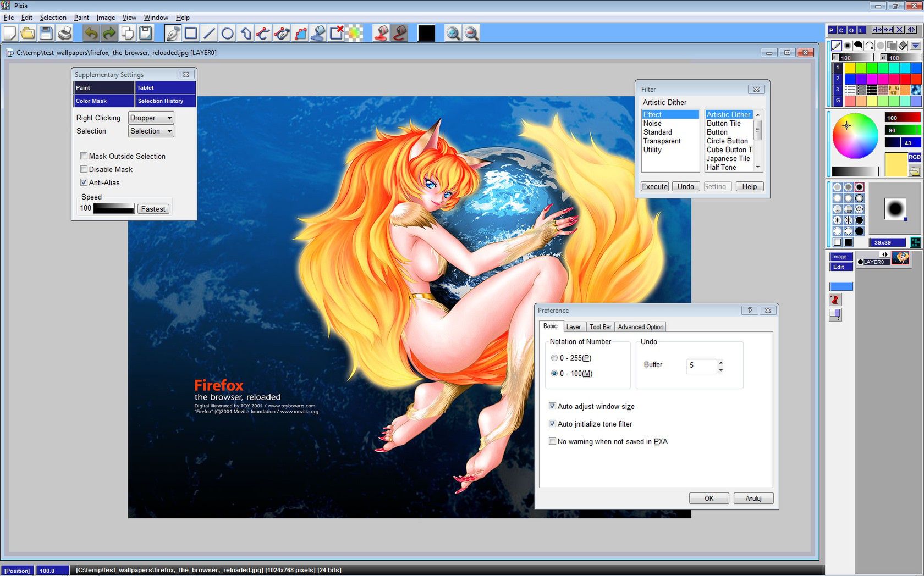Adjust the red 100 color channel slider
This screenshot has height=576, width=924.
tap(903, 118)
